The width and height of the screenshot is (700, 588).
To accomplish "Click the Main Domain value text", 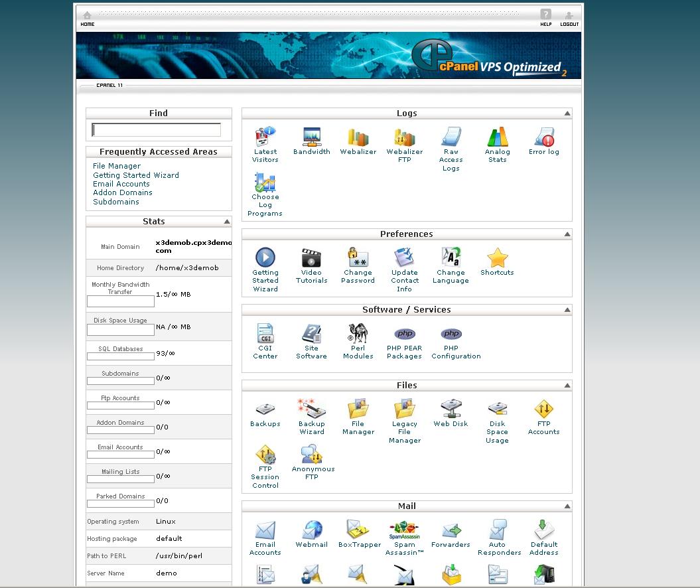I will pos(193,246).
